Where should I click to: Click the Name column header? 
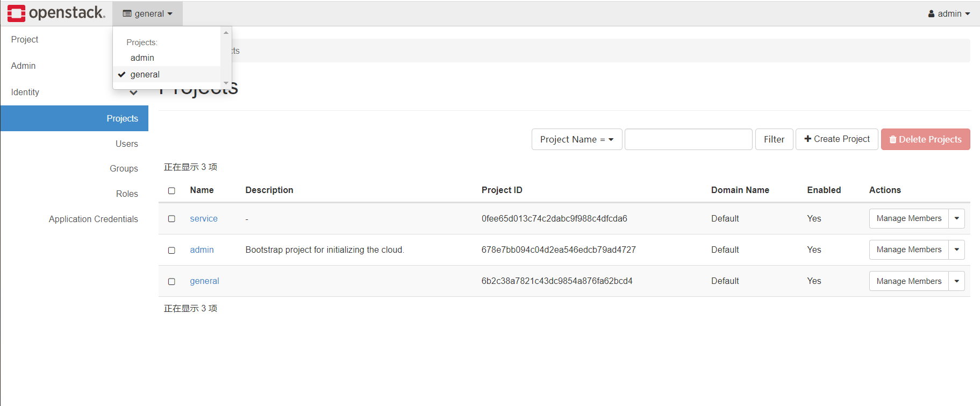tap(202, 190)
